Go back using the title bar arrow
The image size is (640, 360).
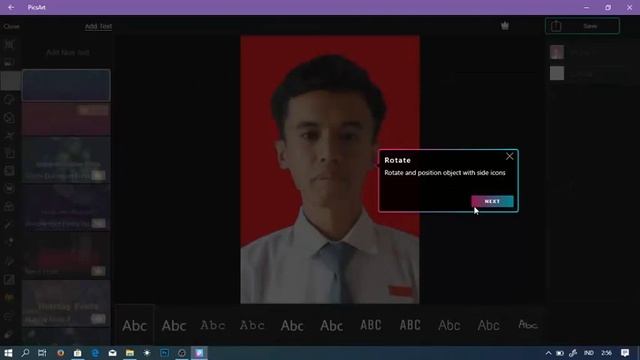coord(11,7)
